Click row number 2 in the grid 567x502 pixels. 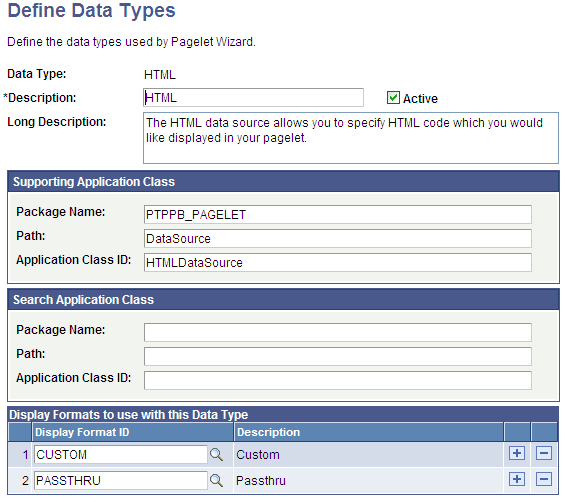click(x=25, y=481)
